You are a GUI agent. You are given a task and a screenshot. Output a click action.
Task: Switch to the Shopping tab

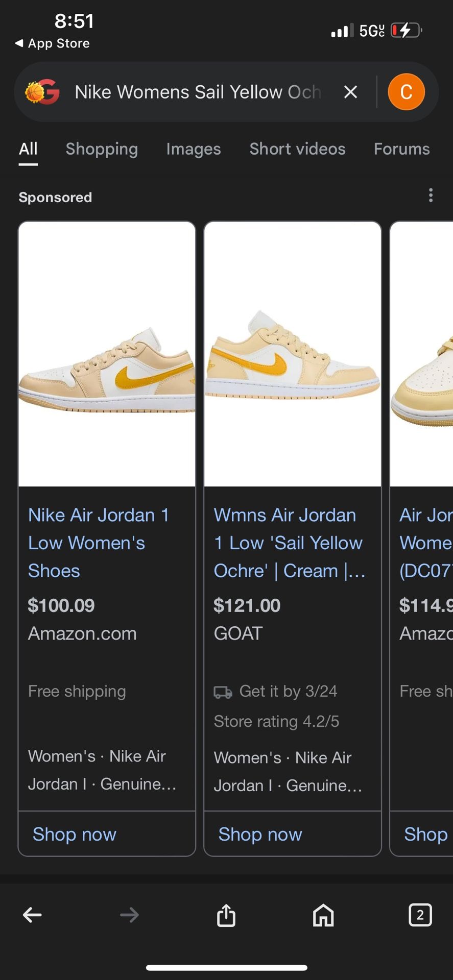coord(102,149)
